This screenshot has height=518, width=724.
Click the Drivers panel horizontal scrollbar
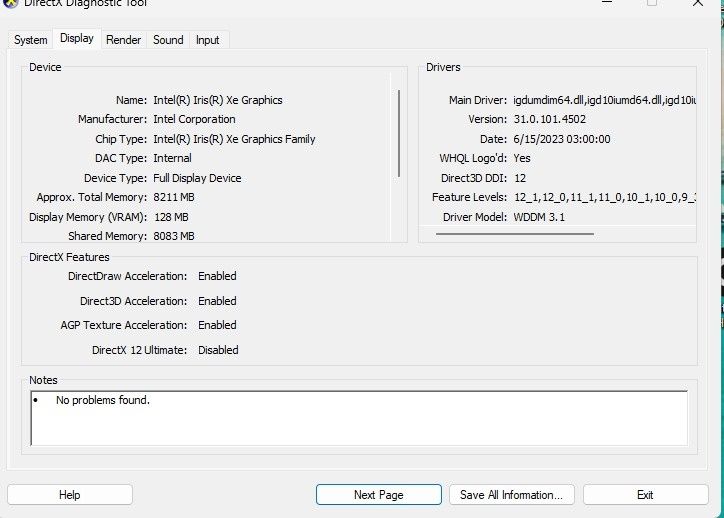click(x=514, y=234)
